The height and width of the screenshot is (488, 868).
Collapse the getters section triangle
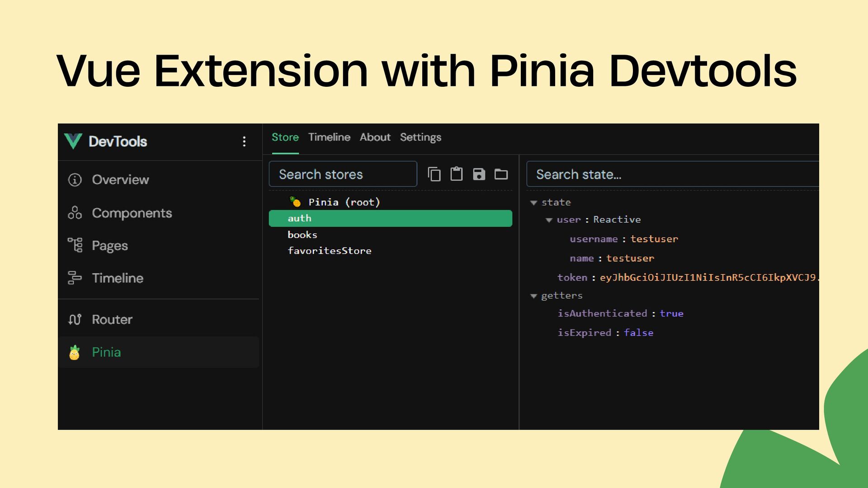coord(533,296)
